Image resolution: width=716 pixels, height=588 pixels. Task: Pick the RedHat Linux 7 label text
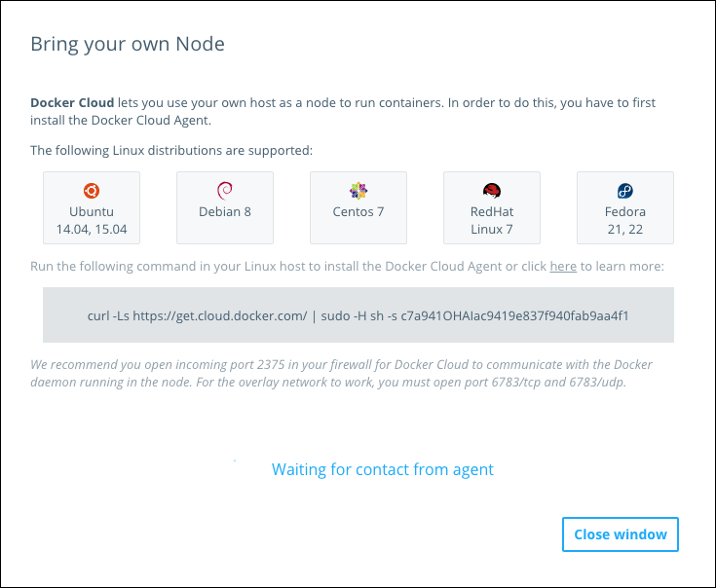pyautogui.click(x=491, y=221)
